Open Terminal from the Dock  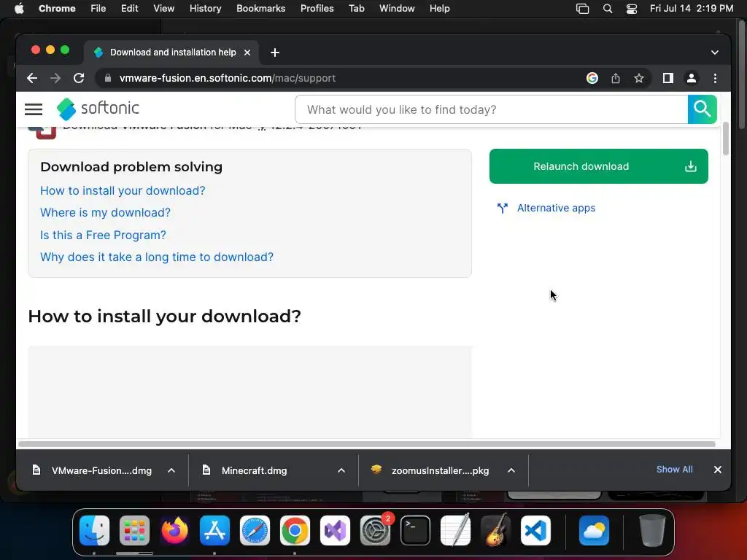(x=415, y=531)
